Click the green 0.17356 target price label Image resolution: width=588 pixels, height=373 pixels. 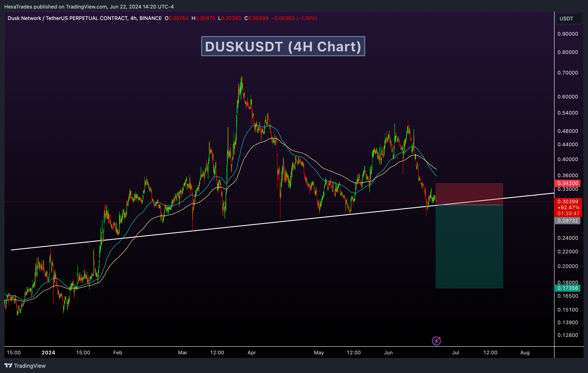pos(568,288)
